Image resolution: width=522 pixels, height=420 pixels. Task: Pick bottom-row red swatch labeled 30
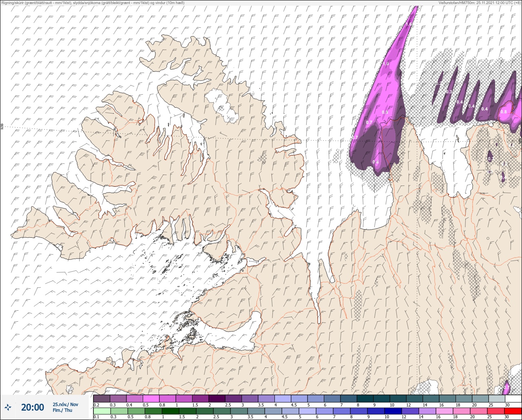click(x=513, y=411)
